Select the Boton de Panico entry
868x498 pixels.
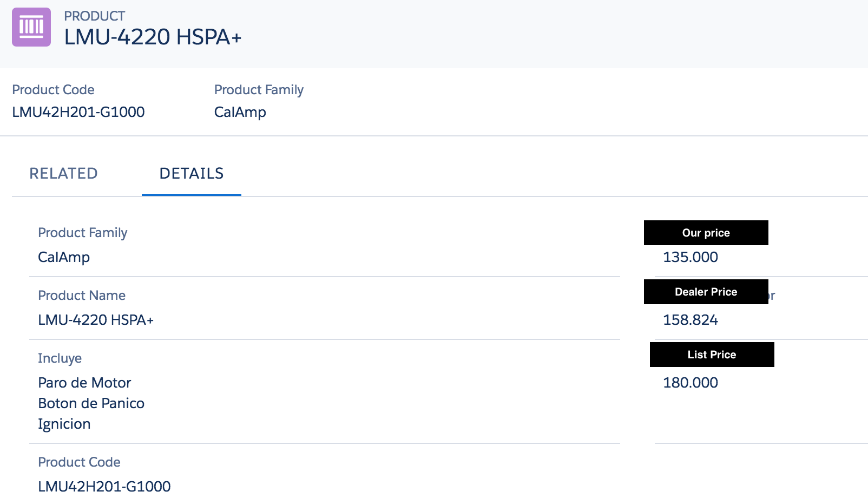[x=91, y=403]
